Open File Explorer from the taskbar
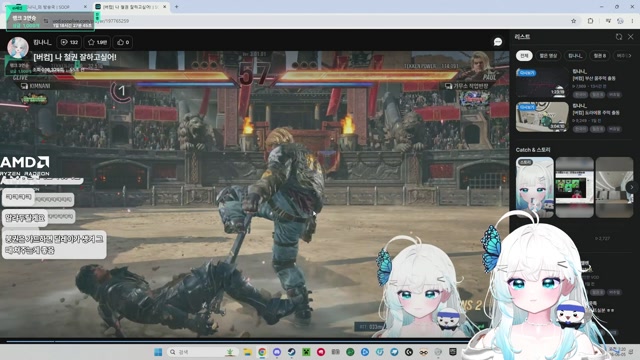This screenshot has height=360, width=640. pyautogui.click(x=247, y=352)
